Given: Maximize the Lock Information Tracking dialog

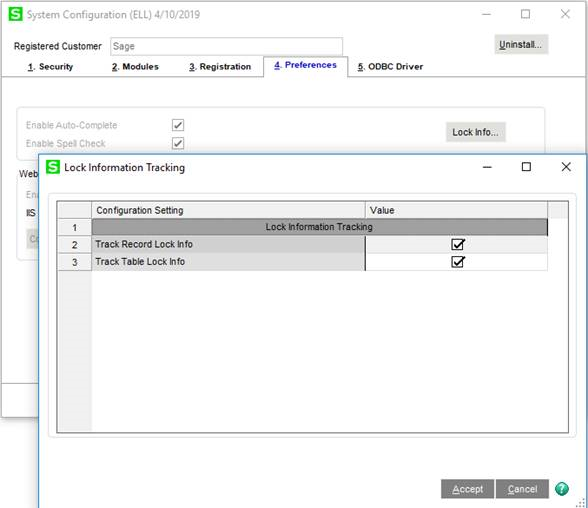Looking at the screenshot, I should click(x=526, y=167).
